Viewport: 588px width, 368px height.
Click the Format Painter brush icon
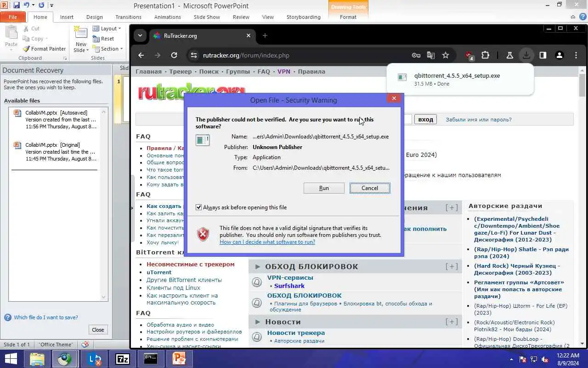[27, 49]
